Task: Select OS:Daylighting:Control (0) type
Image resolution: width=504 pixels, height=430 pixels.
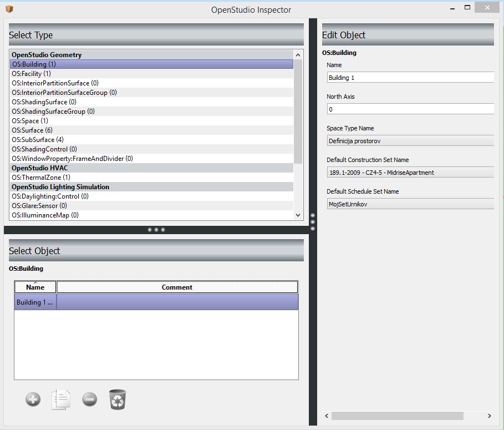Action: pos(152,196)
